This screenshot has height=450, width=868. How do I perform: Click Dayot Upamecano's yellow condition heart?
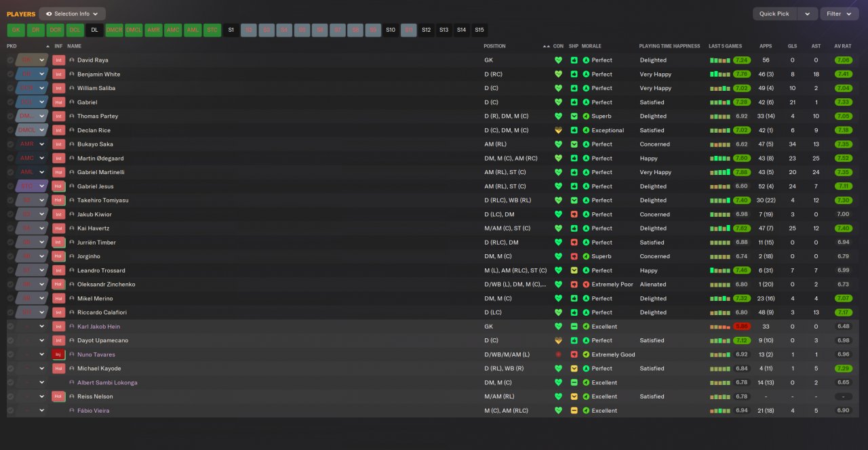tap(559, 340)
